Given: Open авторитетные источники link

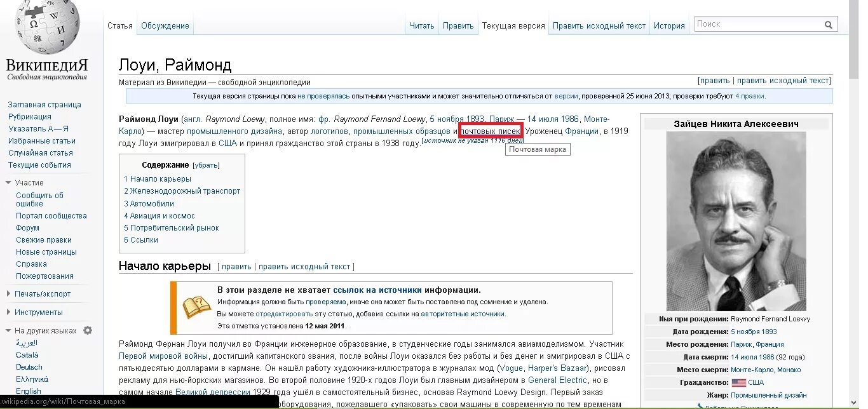Looking at the screenshot, I should [463, 314].
